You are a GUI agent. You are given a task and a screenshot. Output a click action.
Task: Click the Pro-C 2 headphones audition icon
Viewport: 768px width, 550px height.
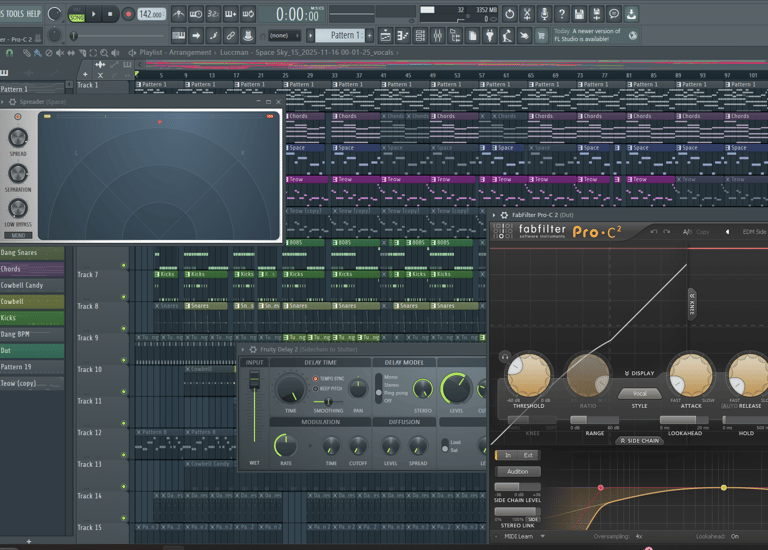506,357
